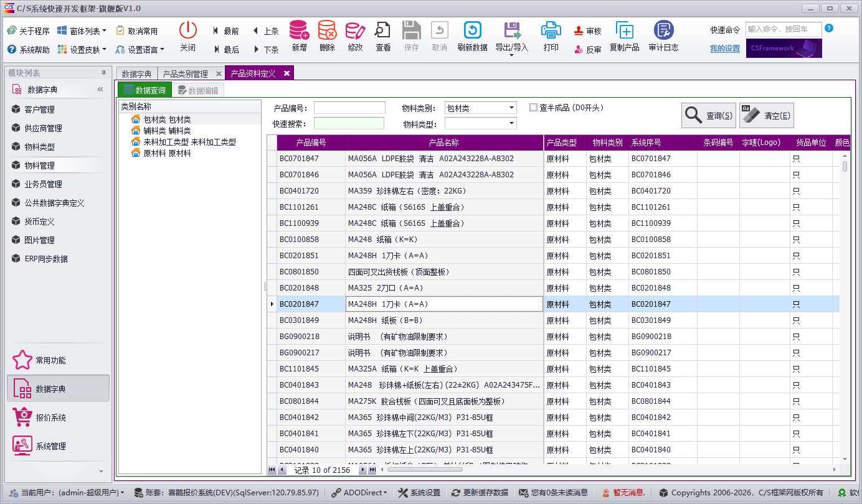862x504 pixels.
Task: Expand navigation pane options arrow
Action: [x=102, y=472]
